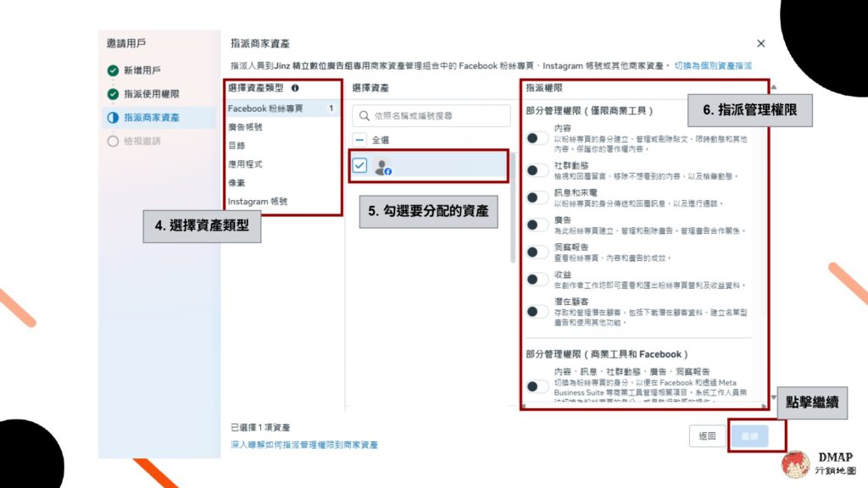
Task: Open the 選擇資產類型 info icon
Action: pyautogui.click(x=295, y=88)
